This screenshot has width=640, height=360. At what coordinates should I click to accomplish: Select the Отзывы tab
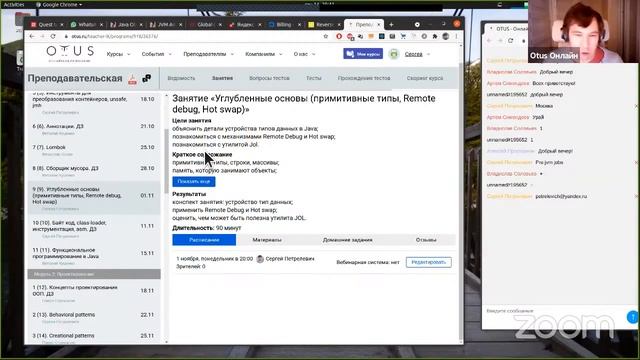pos(426,240)
